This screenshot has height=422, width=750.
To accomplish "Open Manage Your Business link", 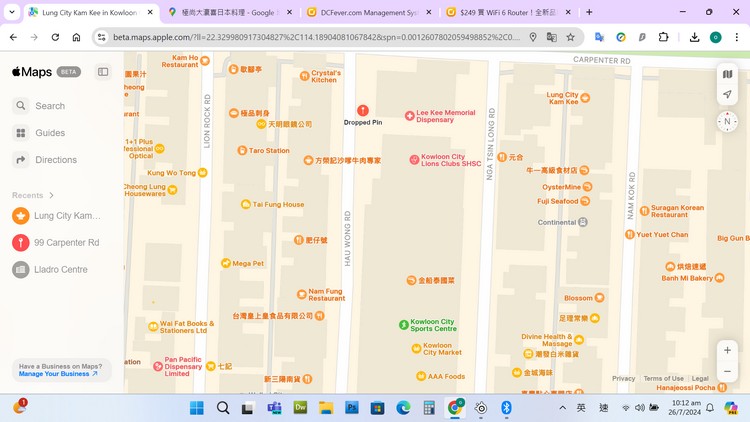I will (x=57, y=374).
